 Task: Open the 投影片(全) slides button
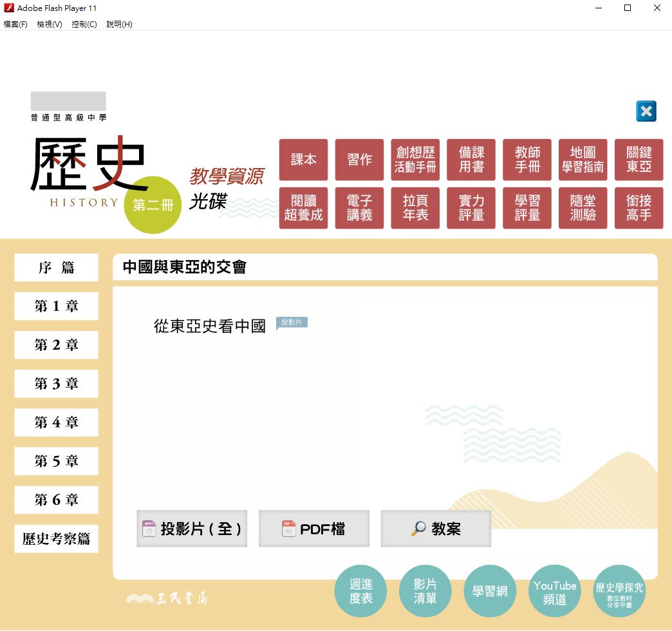click(192, 529)
